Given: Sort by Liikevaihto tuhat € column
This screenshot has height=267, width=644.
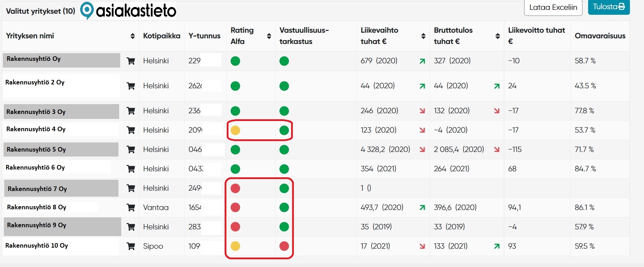Looking at the screenshot, I should [423, 36].
